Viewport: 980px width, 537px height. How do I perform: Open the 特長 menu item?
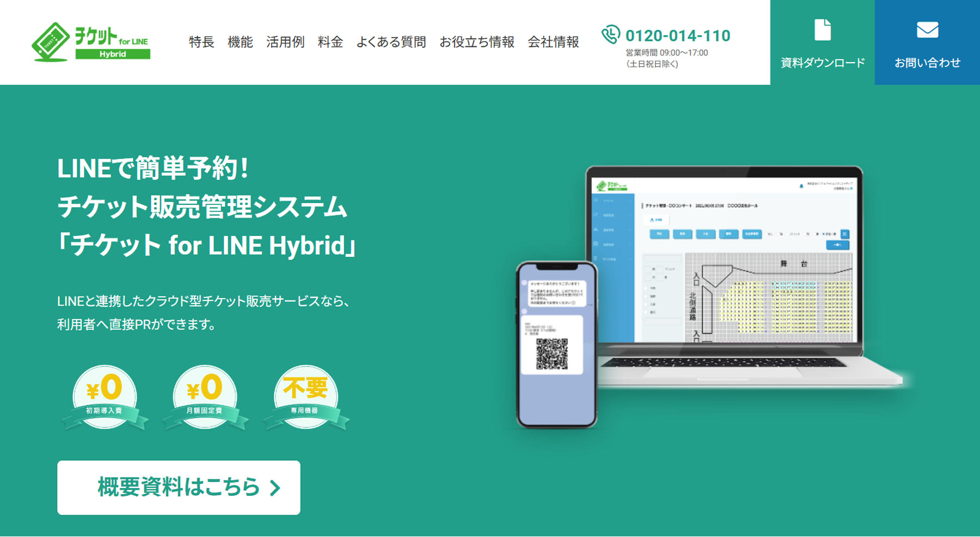click(x=201, y=42)
